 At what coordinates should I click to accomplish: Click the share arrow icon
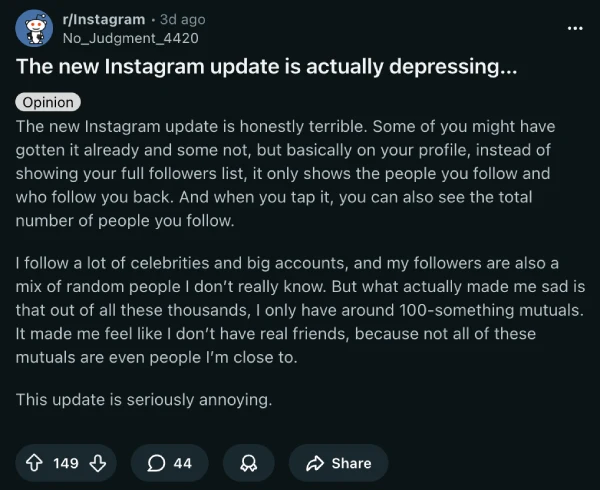coord(314,463)
